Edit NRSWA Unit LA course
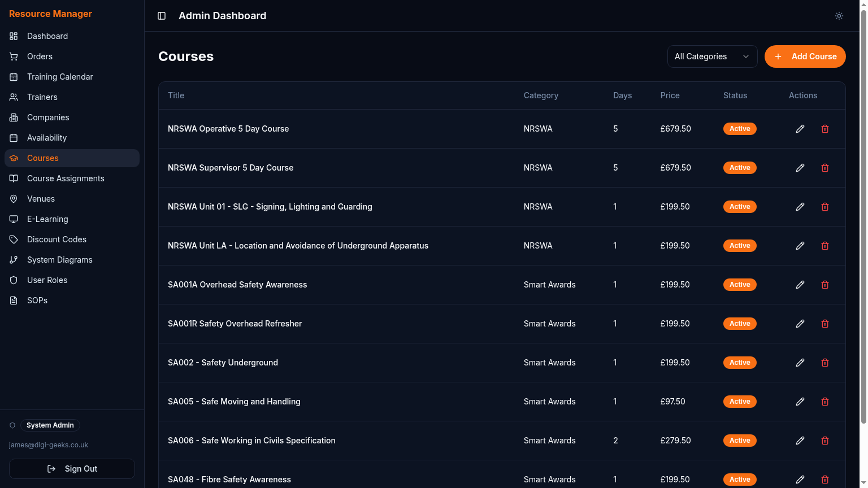The width and height of the screenshot is (868, 488). coord(800,246)
